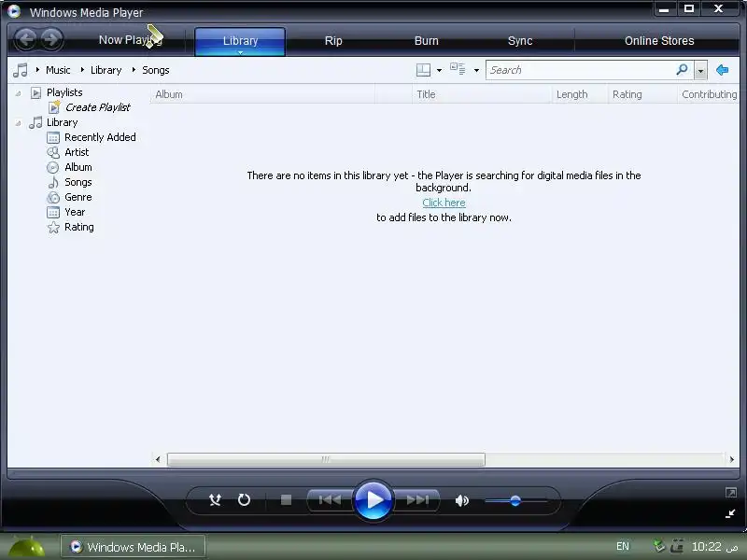Expand the Music breadcrumb arrow
The image size is (747, 560).
coord(37,70)
